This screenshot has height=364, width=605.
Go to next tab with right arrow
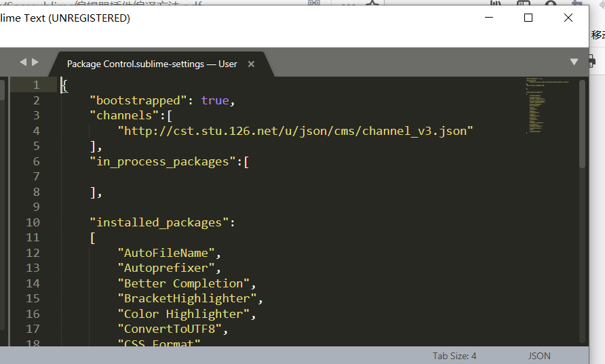tap(35, 62)
